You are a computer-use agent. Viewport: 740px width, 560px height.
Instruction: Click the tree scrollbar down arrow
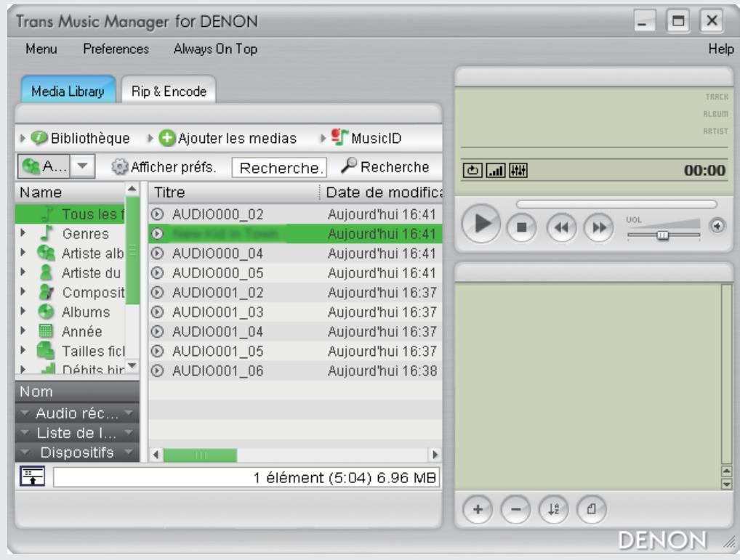coord(132,365)
